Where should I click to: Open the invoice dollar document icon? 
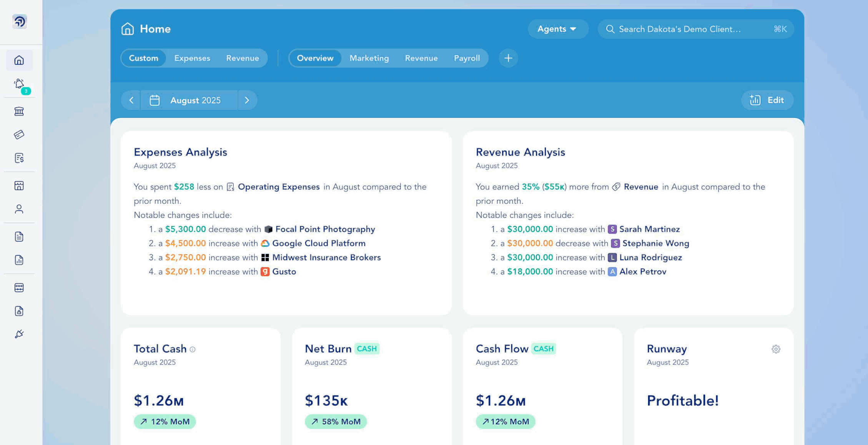[19, 158]
